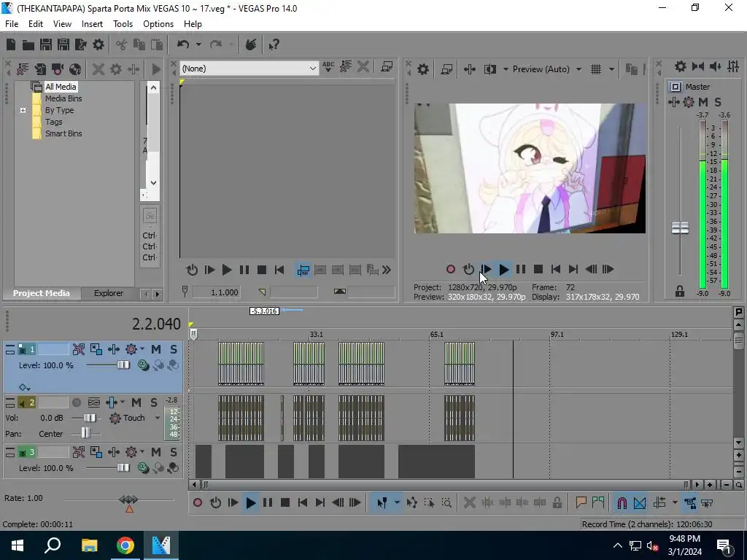747x560 pixels.
Task: Open the Options menu
Action: [158, 24]
